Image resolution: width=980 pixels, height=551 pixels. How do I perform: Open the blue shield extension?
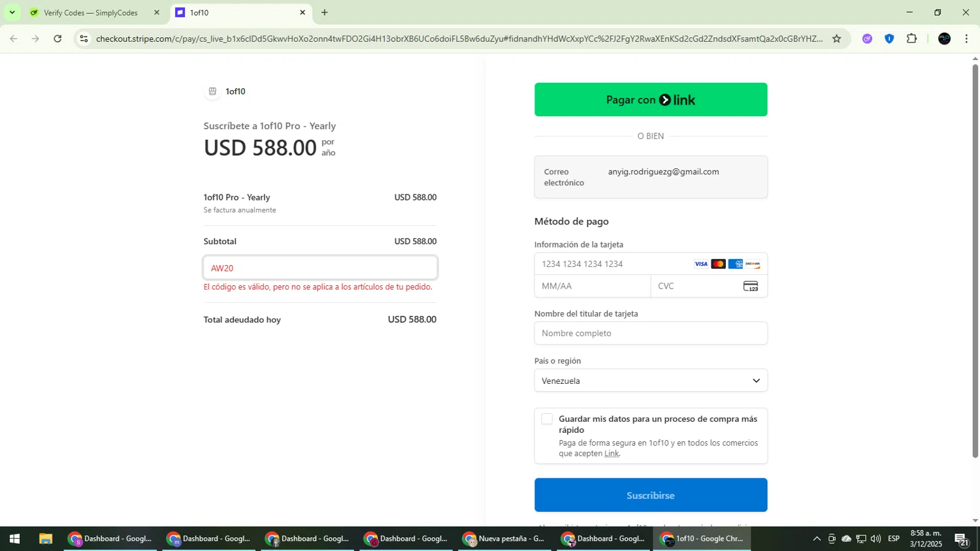889,39
